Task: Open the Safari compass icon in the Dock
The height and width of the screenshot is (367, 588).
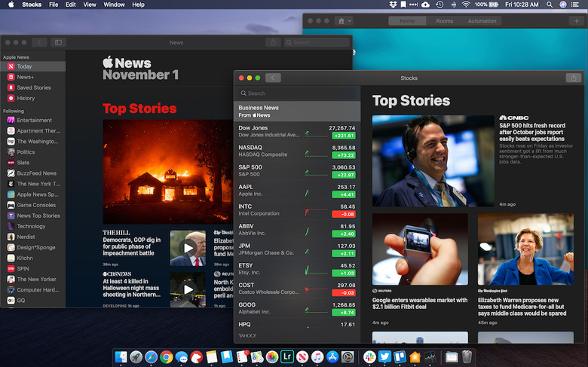Action: pos(151,357)
